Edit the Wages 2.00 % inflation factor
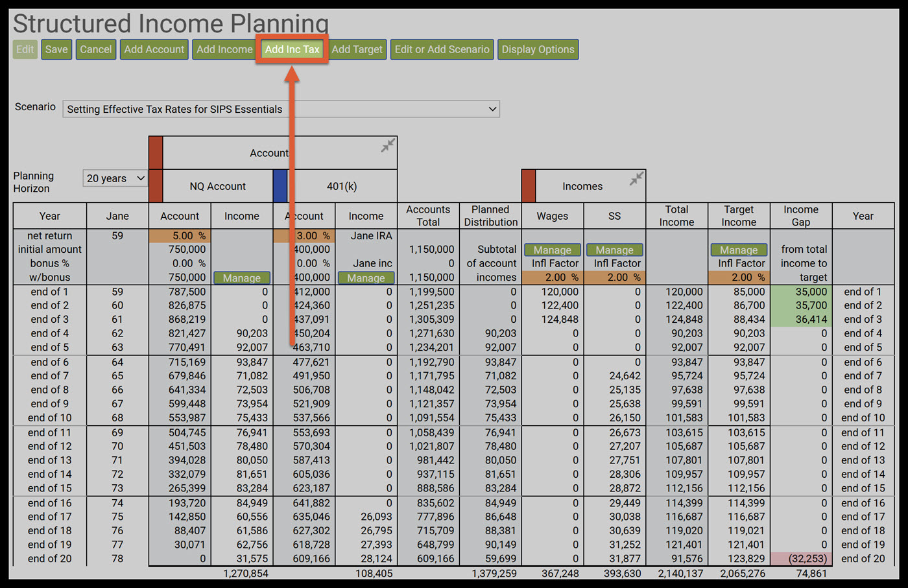Viewport: 908px width, 588px height. 553,277
